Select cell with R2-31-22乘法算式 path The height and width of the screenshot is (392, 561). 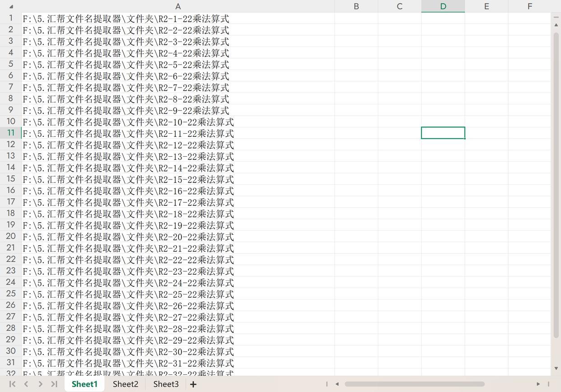click(x=178, y=362)
